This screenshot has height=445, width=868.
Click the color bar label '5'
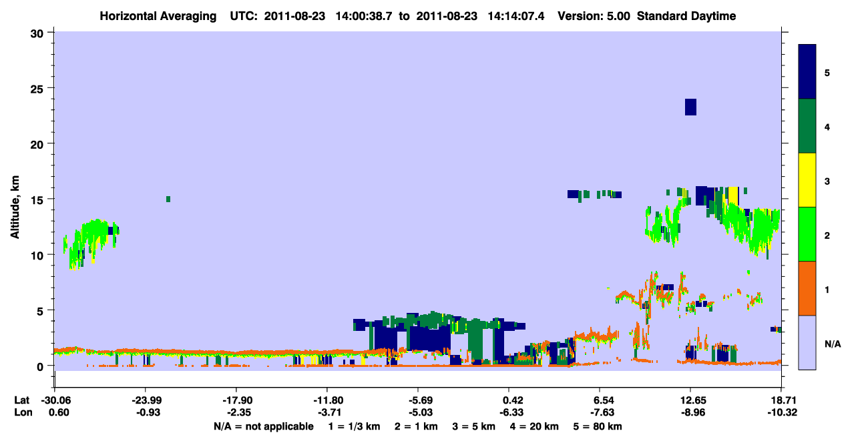(x=828, y=72)
